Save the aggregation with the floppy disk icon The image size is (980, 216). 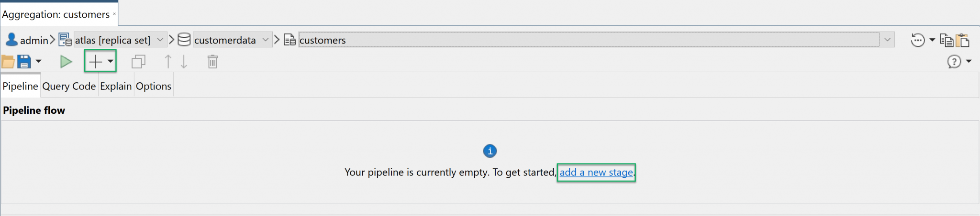pos(24,62)
